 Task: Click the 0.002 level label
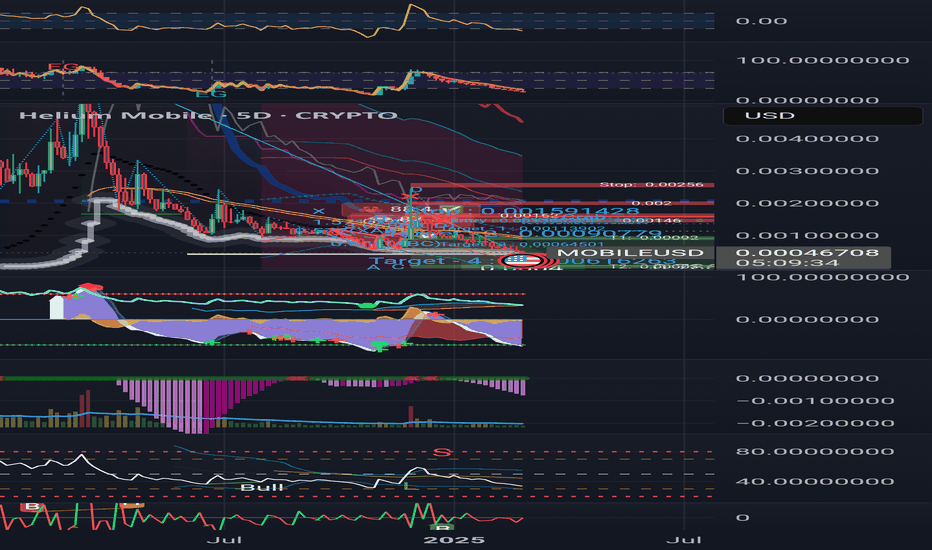[x=651, y=203]
